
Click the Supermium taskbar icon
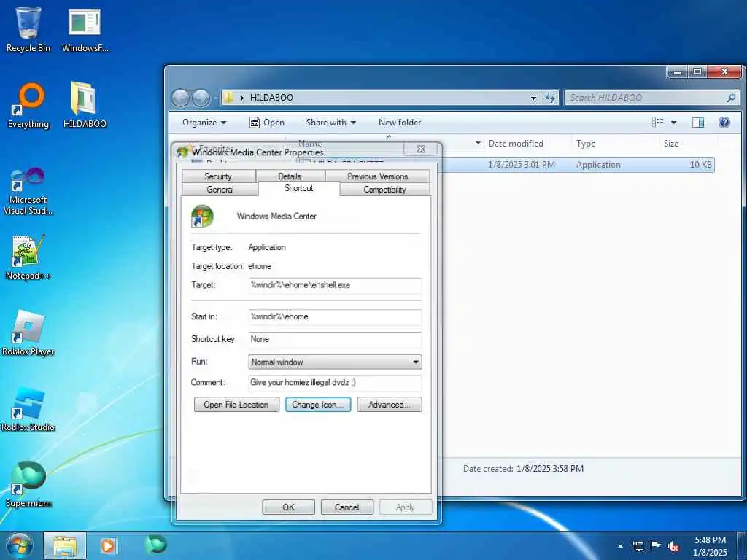[x=156, y=544]
